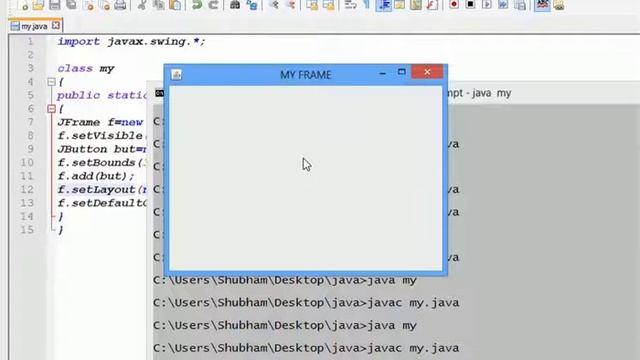
Task: Print the document using the printer icon
Action: (120, 5)
